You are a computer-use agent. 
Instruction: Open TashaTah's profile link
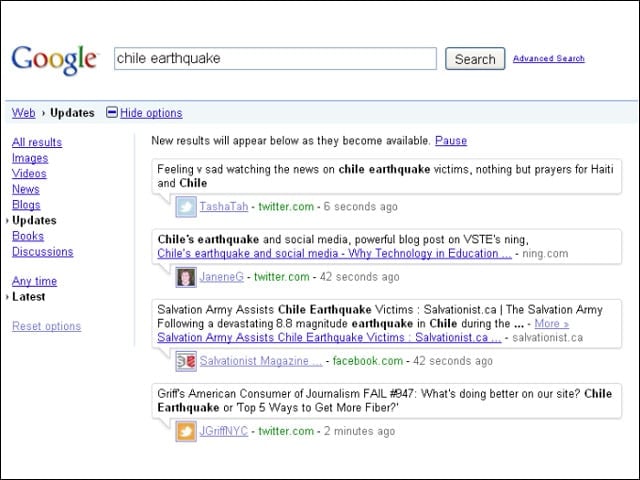(x=224, y=207)
